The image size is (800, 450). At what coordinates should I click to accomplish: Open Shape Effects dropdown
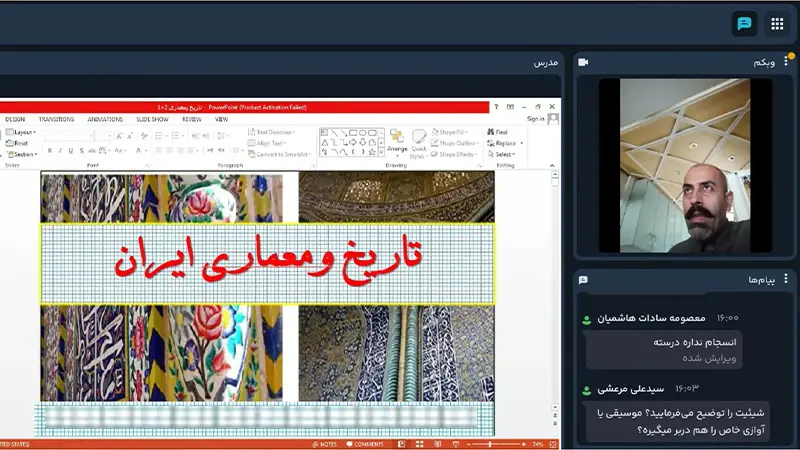click(x=454, y=154)
